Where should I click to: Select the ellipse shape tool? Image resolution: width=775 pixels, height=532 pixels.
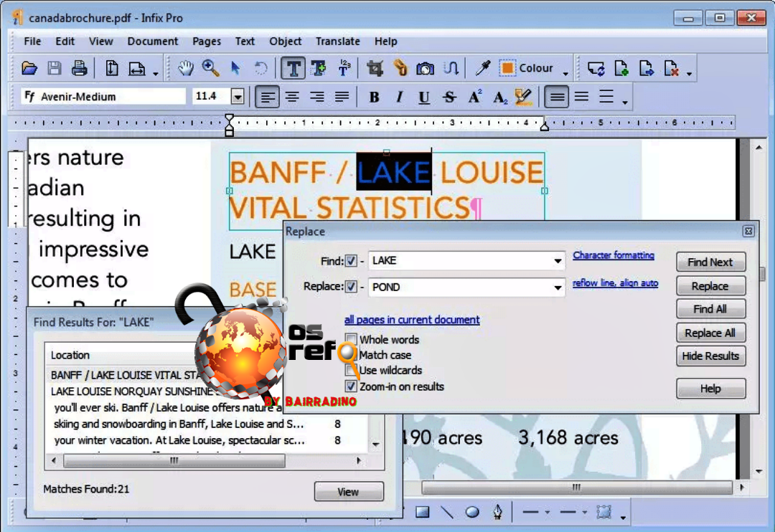click(x=472, y=512)
